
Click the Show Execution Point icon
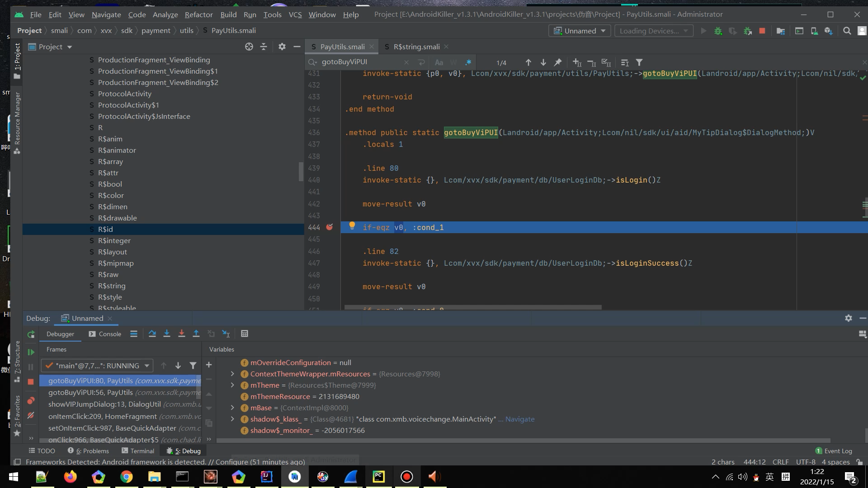[x=134, y=333]
